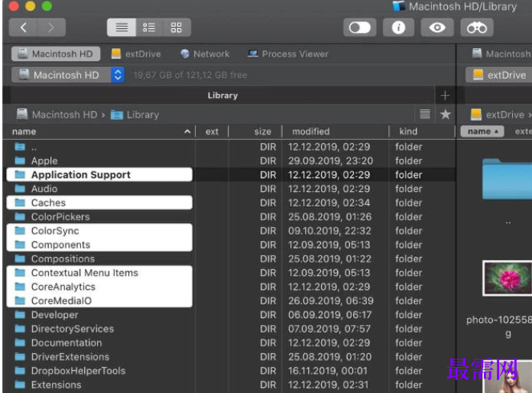Select the flower photo thumbnail

(508, 278)
